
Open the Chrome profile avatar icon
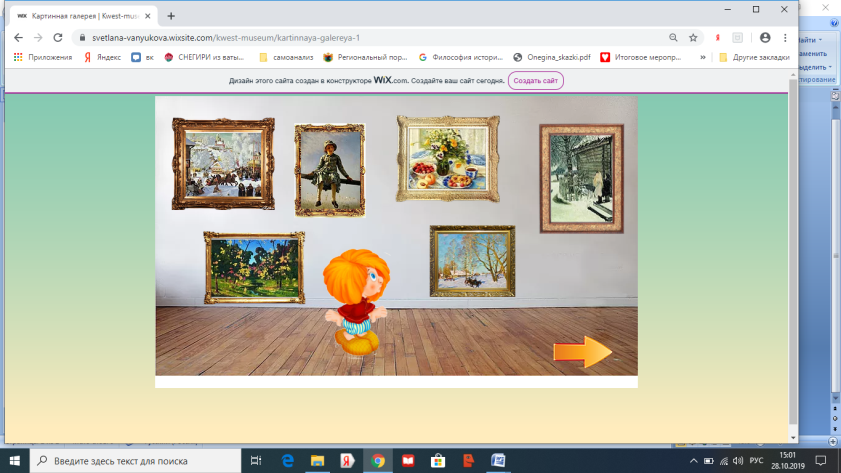tap(765, 38)
